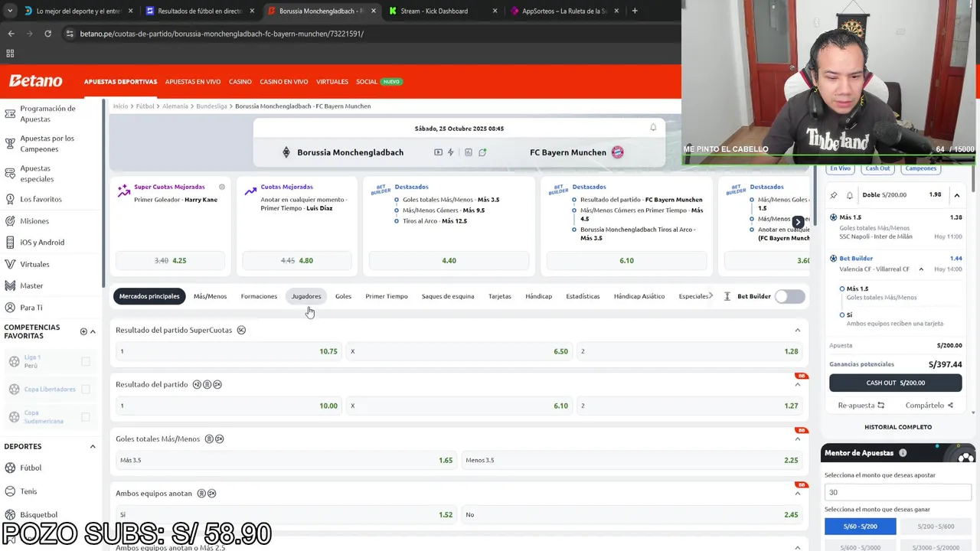Click the Betano logo
Image resolution: width=980 pixels, height=551 pixels.
click(x=35, y=81)
